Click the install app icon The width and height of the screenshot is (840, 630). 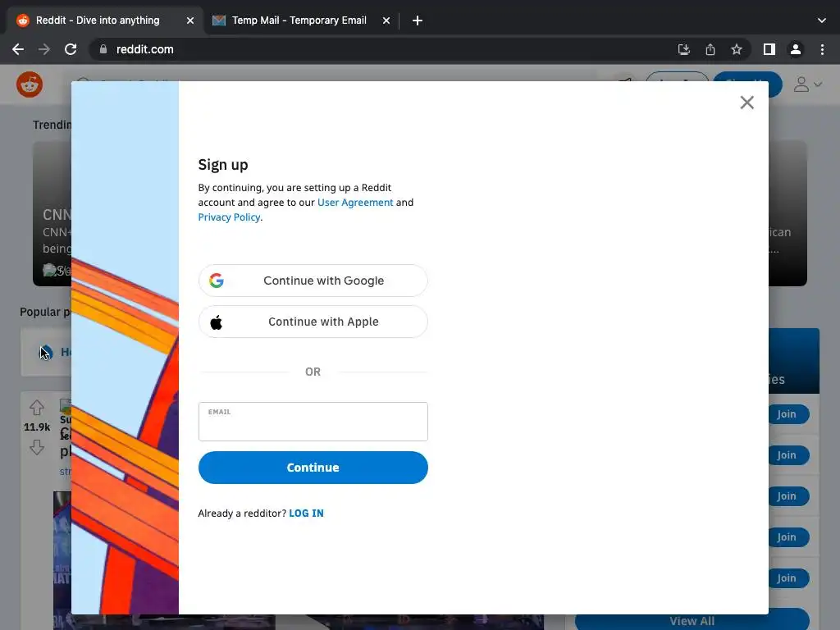coord(684,49)
